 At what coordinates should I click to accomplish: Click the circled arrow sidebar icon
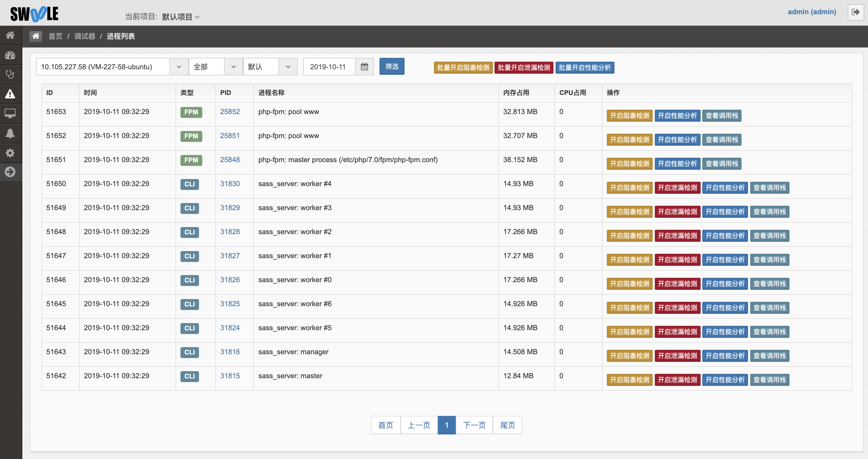pos(10,172)
